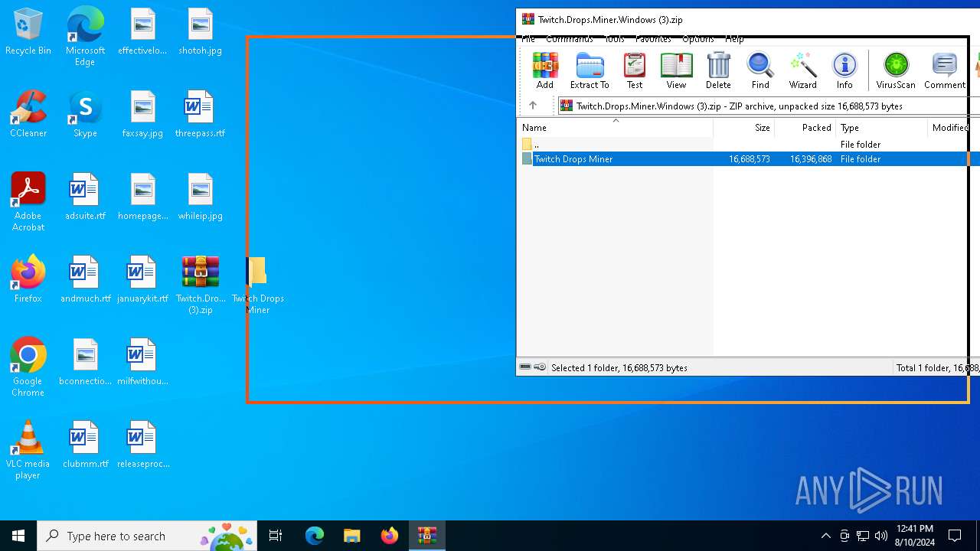This screenshot has height=551, width=980.
Task: Click the taskbar search box
Action: click(x=148, y=536)
